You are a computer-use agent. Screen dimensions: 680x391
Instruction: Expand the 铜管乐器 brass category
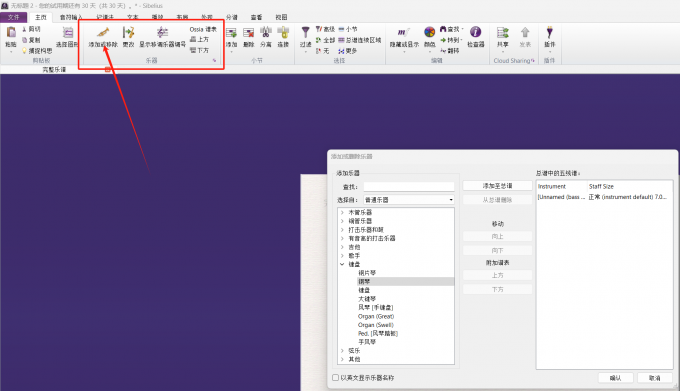(x=342, y=221)
